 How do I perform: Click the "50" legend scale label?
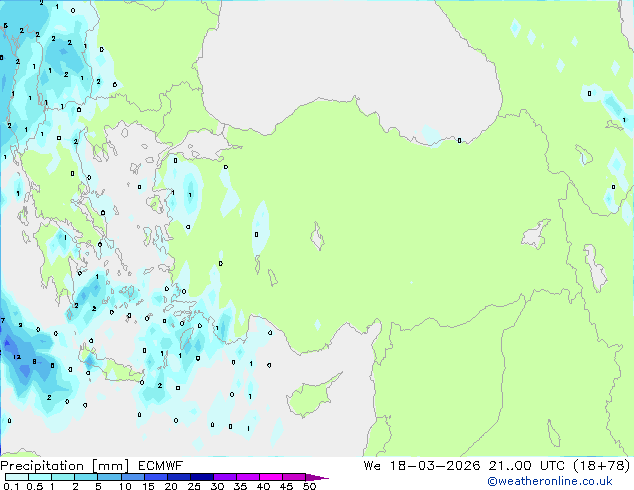pos(309,486)
